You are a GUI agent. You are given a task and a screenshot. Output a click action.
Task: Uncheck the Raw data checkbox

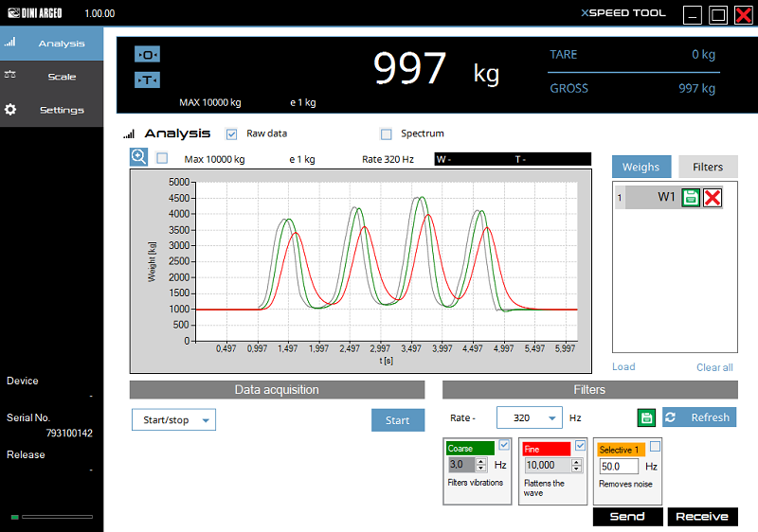coord(231,133)
